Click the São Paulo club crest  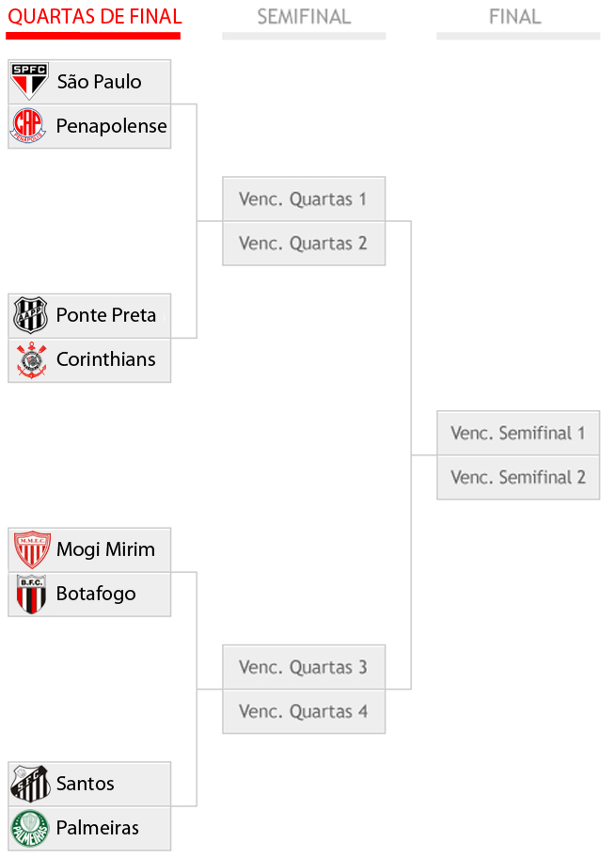[x=29, y=81]
